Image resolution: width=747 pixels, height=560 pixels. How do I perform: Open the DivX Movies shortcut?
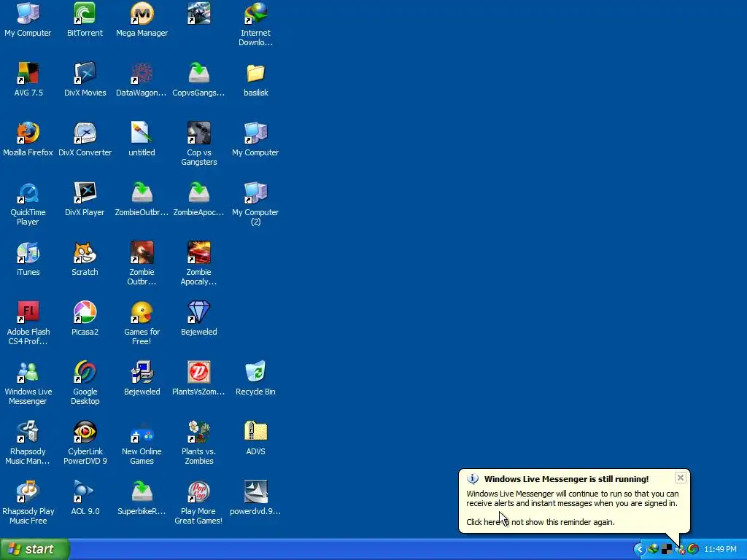pos(85,79)
